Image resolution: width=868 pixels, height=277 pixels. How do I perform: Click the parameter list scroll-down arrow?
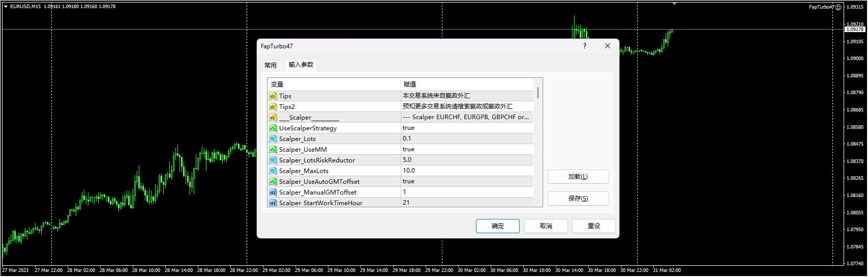[x=538, y=202]
